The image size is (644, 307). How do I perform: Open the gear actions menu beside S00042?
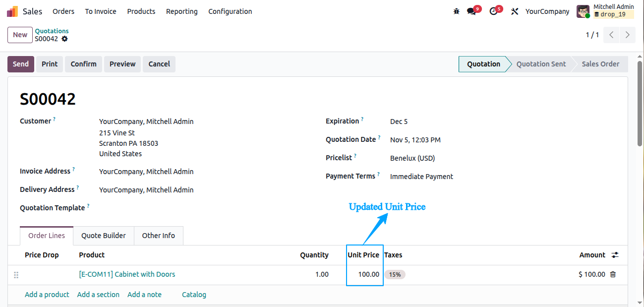[64, 39]
